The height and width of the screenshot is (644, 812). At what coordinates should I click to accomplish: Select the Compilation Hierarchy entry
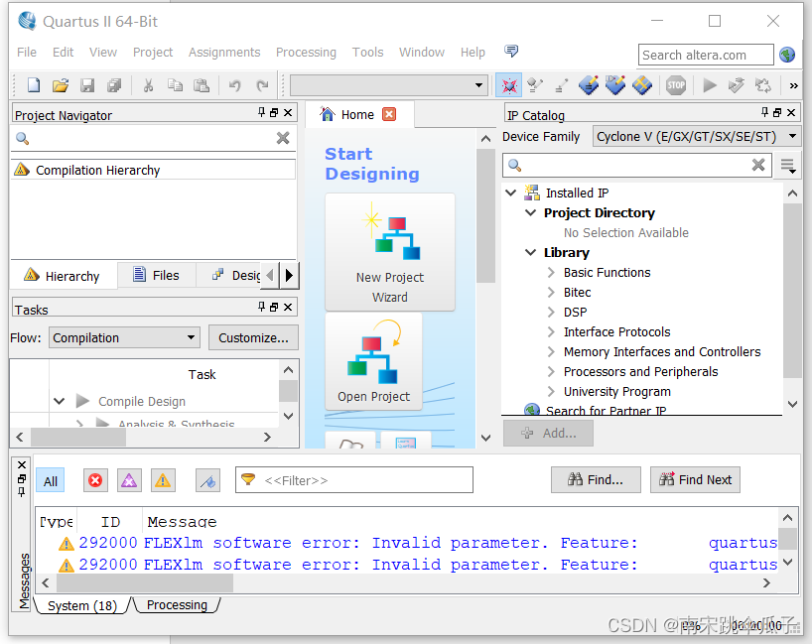point(153,170)
